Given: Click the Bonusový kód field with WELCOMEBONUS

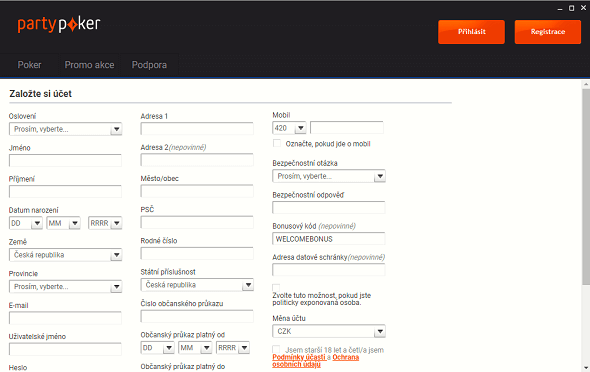Looking at the screenshot, I should coord(329,239).
